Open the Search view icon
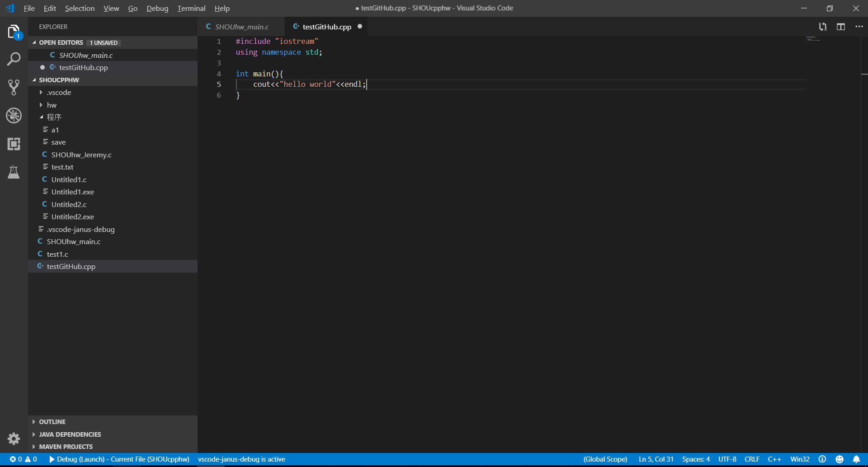The width and height of the screenshot is (868, 467). [14, 59]
